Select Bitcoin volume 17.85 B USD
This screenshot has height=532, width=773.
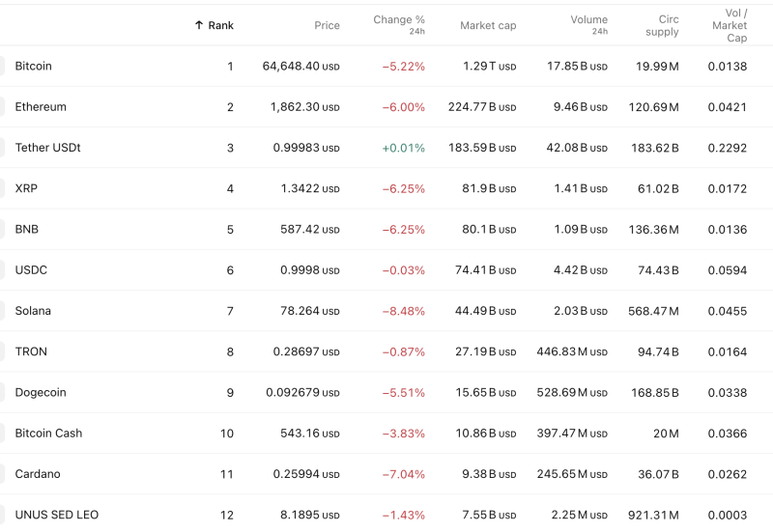click(577, 66)
